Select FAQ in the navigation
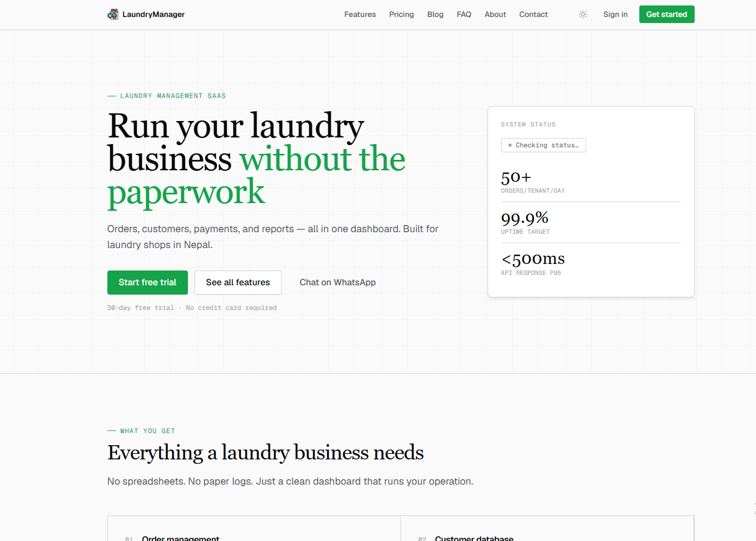Viewport: 756px width, 541px height. point(464,14)
